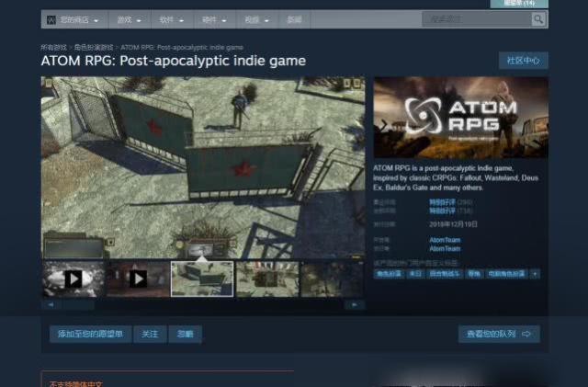588x387 pixels.
Task: Open the all reviews 特别好评 summary link
Action: click(x=442, y=211)
